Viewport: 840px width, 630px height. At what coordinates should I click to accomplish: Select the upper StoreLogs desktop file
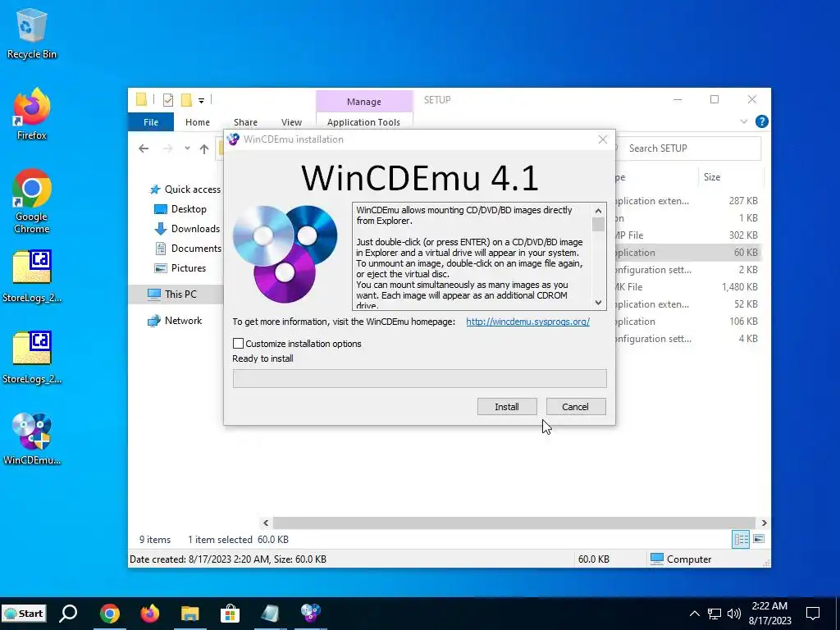tap(31, 276)
